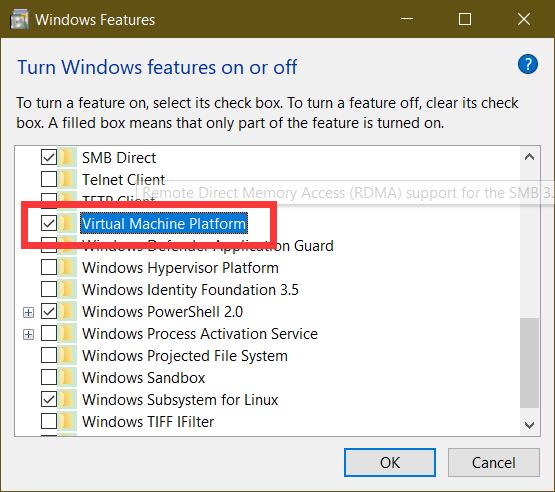Expand the Windows PowerShell 2.0 node
Viewport: 555px width, 492px height.
[x=28, y=313]
